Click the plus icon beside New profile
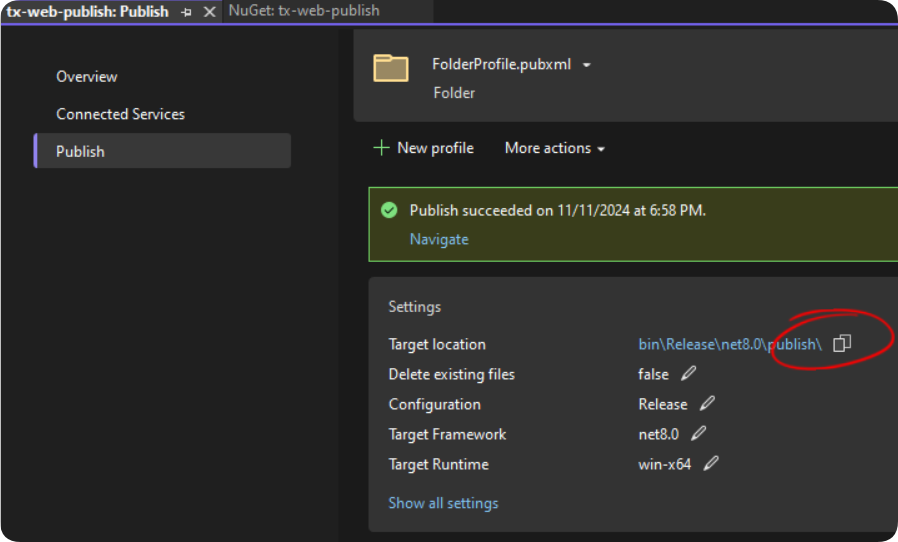Screen dimensions: 898x542 click(x=381, y=148)
